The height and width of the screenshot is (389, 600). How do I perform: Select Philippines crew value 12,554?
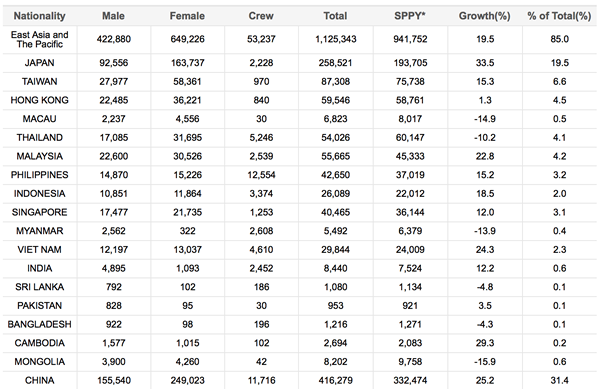click(x=261, y=175)
